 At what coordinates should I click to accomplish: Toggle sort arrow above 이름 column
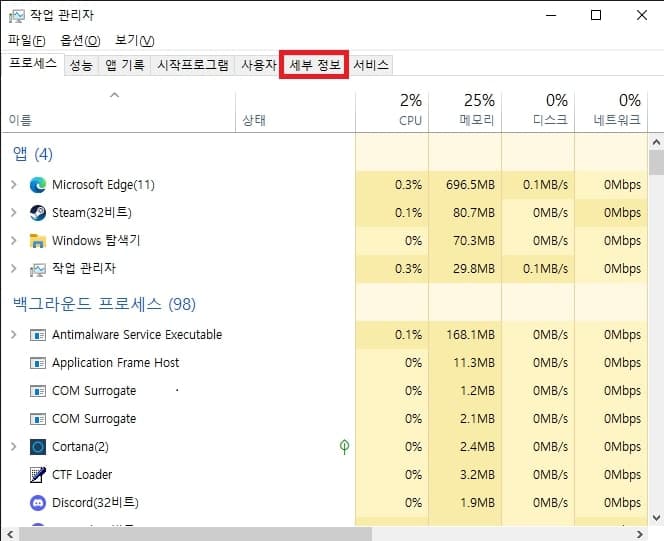pyautogui.click(x=114, y=95)
